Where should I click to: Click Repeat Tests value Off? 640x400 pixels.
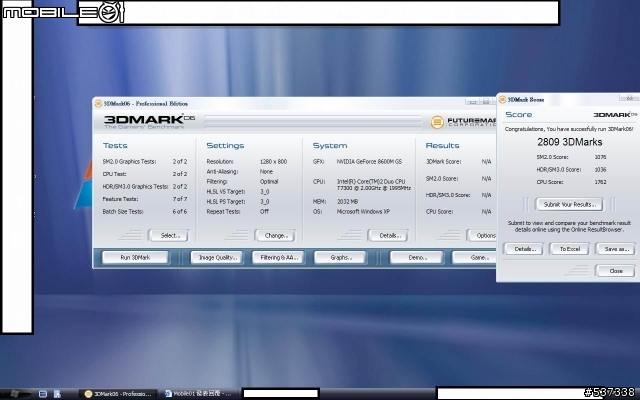tap(264, 211)
